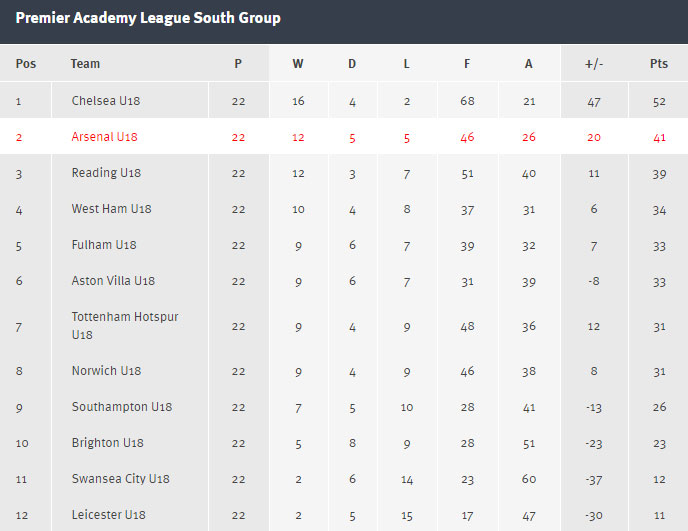The width and height of the screenshot is (688, 531).
Task: Select Norwich U18 in the standings
Action: 106,371
